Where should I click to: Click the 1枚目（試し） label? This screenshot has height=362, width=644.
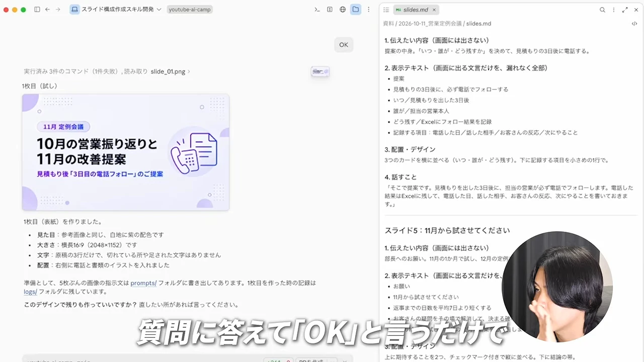tap(40, 86)
